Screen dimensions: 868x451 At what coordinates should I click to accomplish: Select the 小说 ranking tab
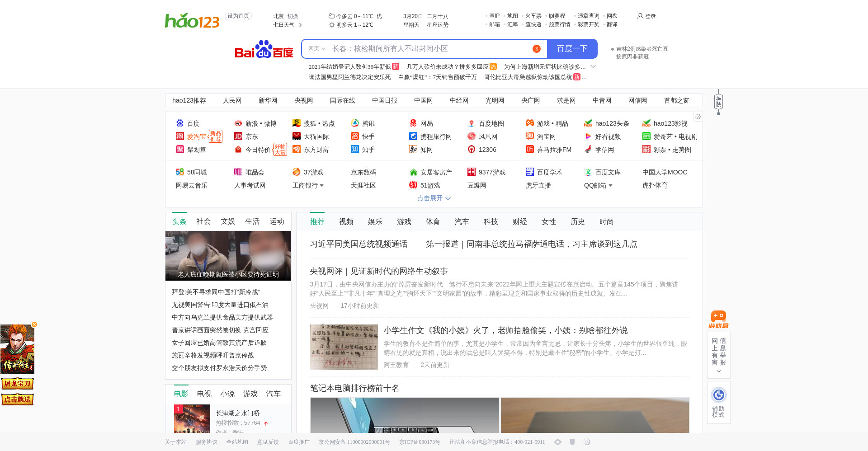(227, 394)
